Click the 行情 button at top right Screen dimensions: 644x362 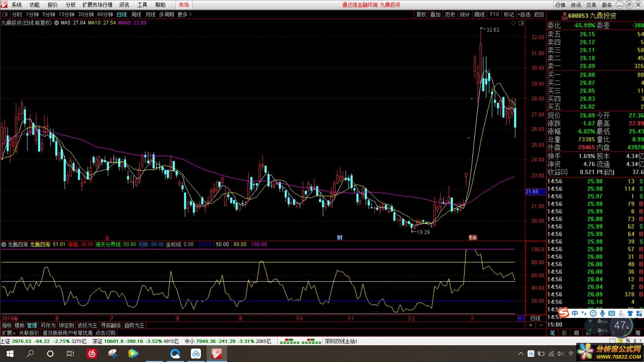pyautogui.click(x=560, y=5)
